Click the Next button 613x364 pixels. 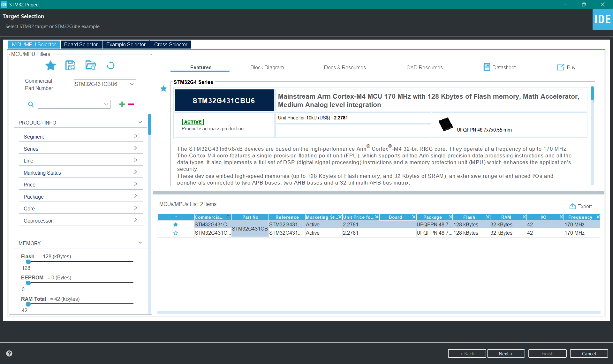coord(506,353)
